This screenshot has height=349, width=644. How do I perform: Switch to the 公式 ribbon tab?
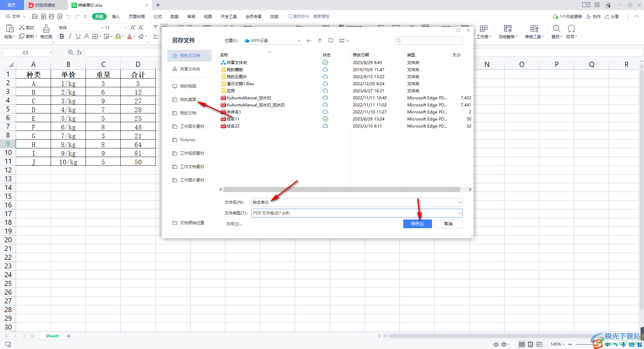pyautogui.click(x=158, y=16)
